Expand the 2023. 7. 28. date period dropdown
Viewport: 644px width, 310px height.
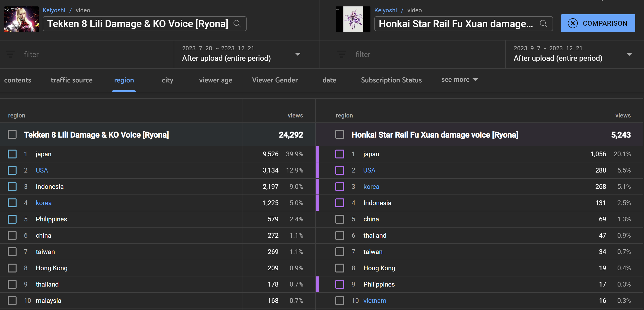[298, 54]
